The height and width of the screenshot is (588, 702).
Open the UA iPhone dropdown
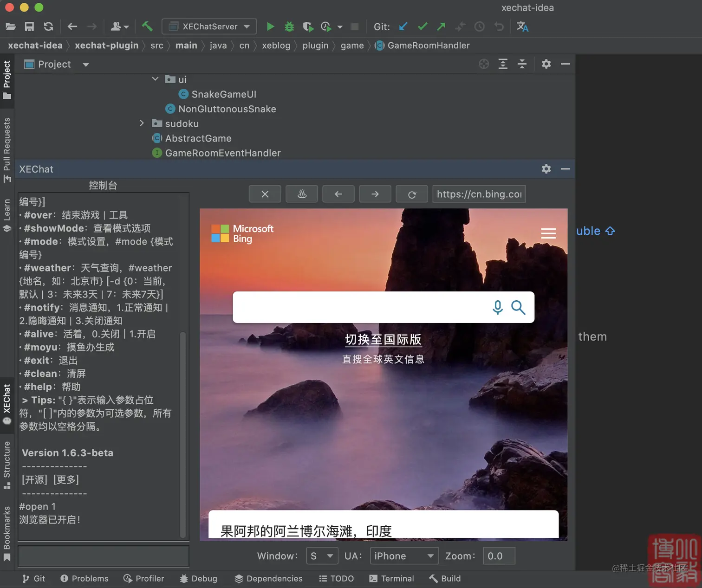(x=404, y=556)
